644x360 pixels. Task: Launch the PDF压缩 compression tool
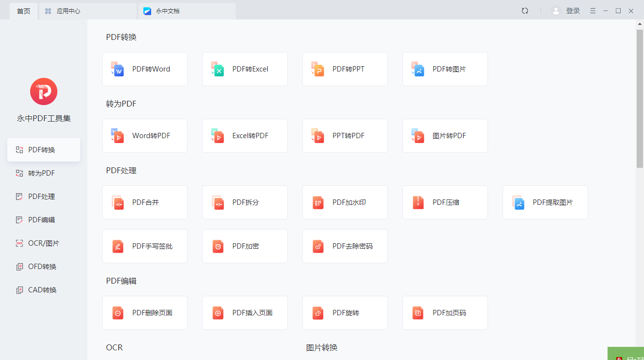click(x=445, y=202)
